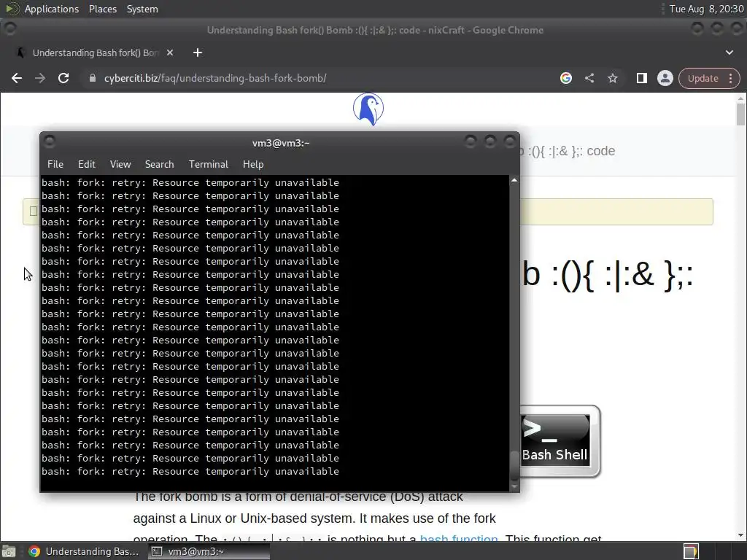Open the Places menu

pos(102,9)
